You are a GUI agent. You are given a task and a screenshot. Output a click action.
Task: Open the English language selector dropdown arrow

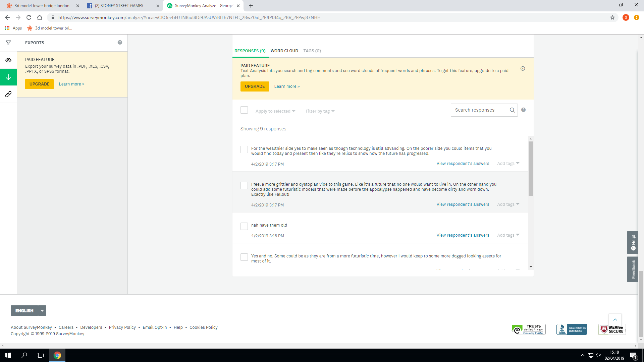click(x=42, y=311)
